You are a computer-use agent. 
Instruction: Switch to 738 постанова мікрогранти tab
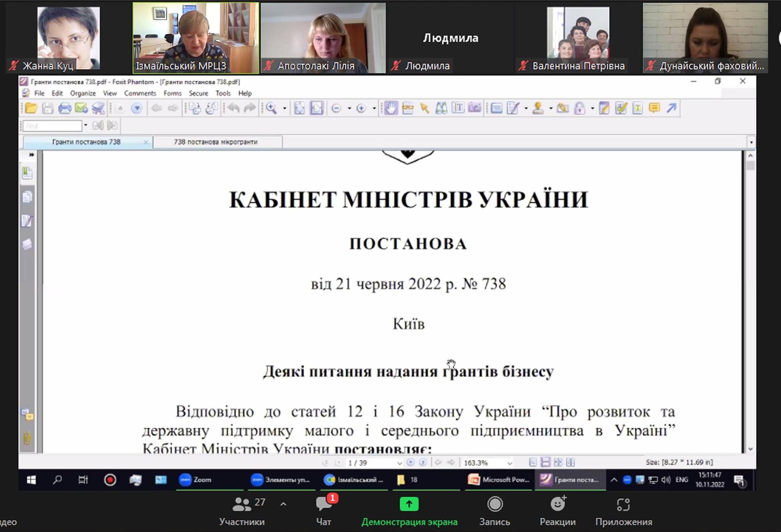coord(216,142)
